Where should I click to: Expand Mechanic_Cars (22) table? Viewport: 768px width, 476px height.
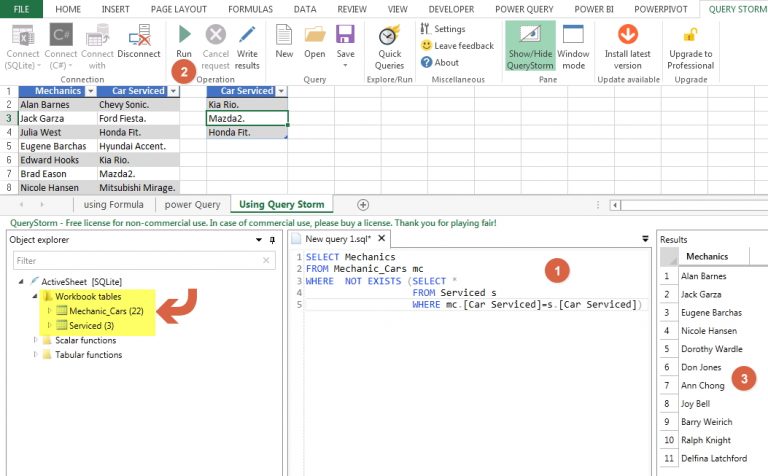[x=49, y=311]
